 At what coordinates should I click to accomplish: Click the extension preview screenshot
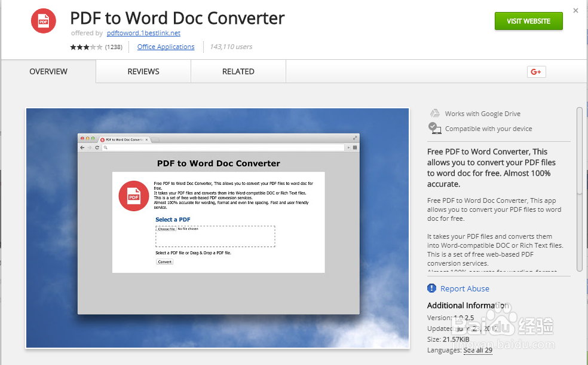point(218,228)
